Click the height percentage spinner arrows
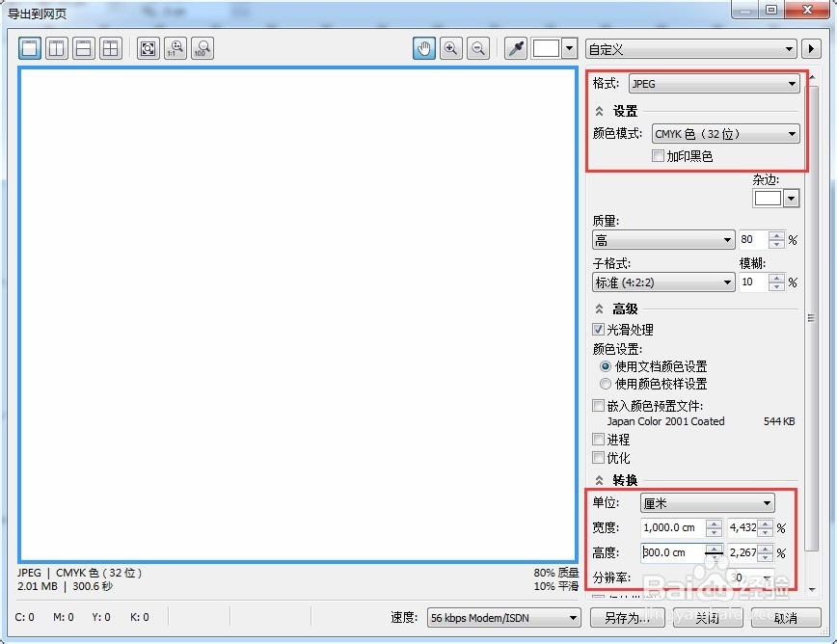Viewport: 837px width, 644px height. point(766,552)
